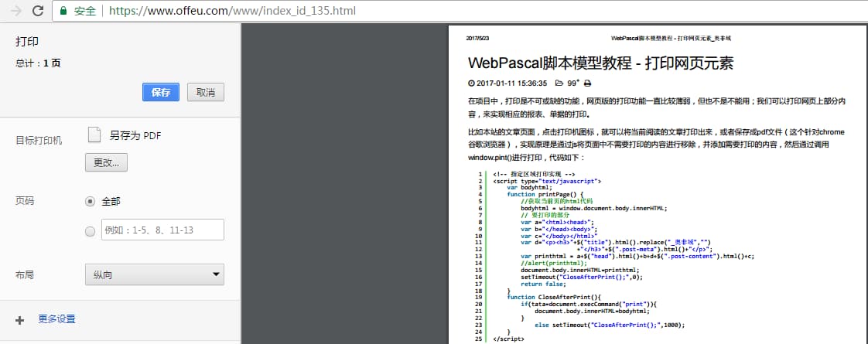Click the centered page header title in preview
The height and width of the screenshot is (344, 868).
(672, 39)
